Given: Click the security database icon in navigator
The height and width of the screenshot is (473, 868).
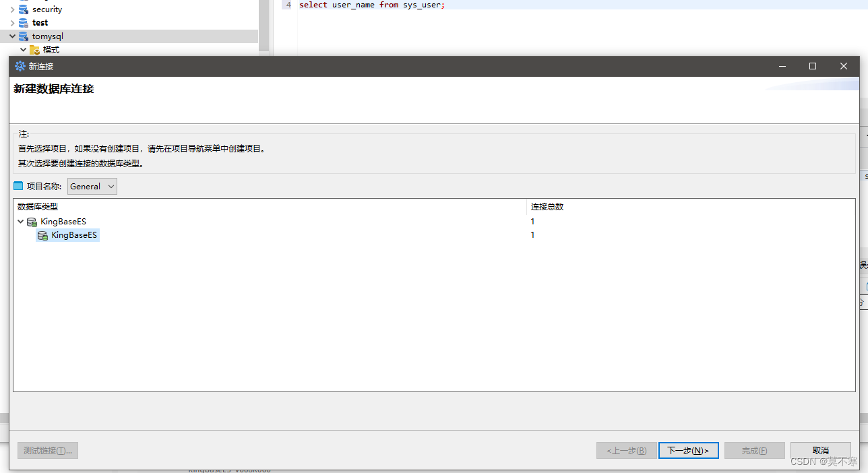Looking at the screenshot, I should point(24,9).
